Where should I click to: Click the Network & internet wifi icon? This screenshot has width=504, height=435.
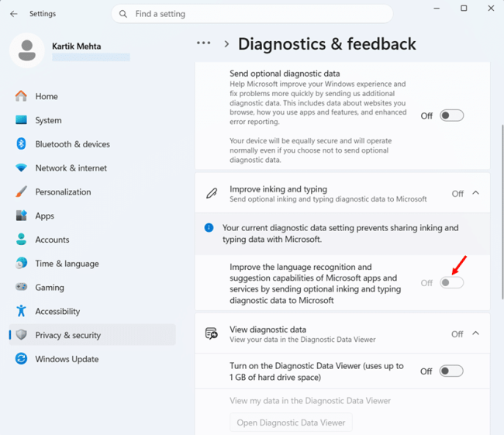point(21,167)
